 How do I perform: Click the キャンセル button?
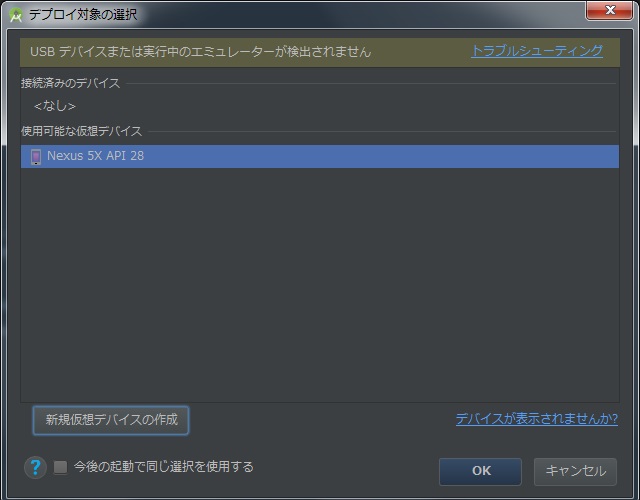coord(575,471)
